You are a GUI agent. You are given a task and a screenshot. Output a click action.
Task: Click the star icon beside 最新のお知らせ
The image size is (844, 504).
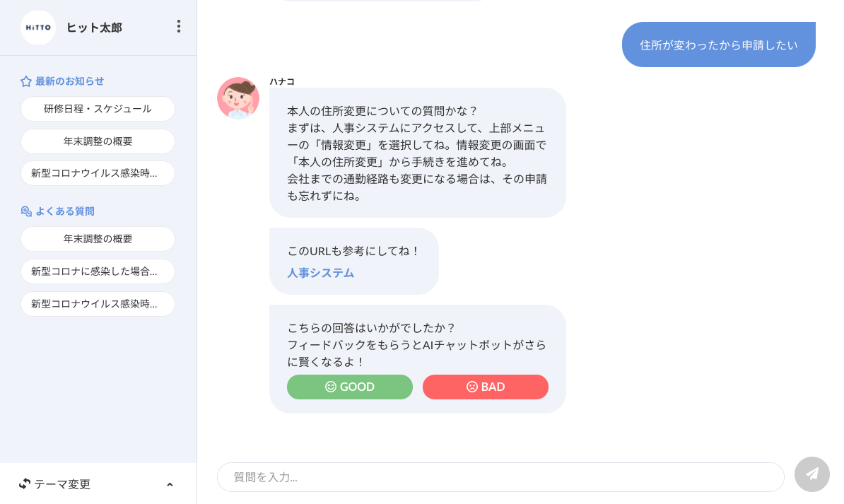click(x=26, y=81)
